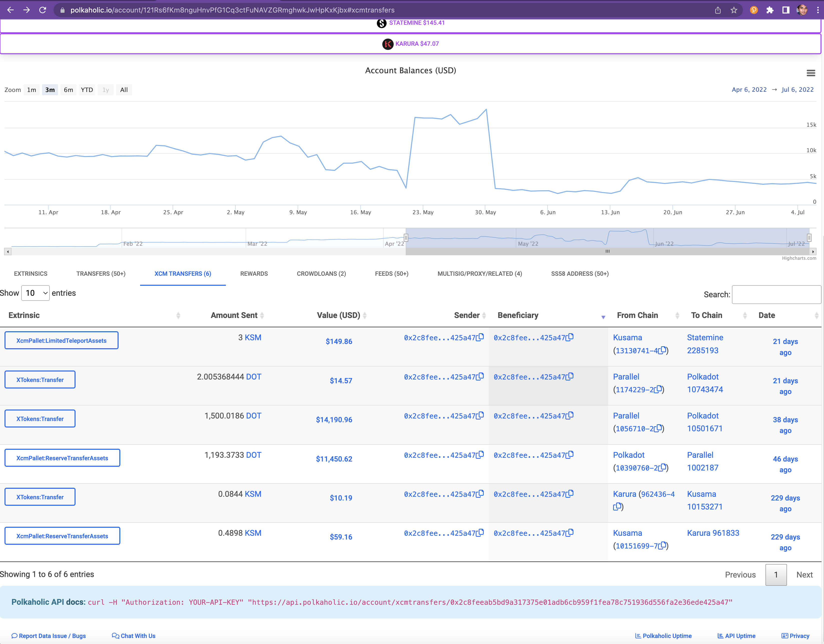The image size is (824, 644).
Task: Switch to the Extrinsics tab
Action: point(31,274)
